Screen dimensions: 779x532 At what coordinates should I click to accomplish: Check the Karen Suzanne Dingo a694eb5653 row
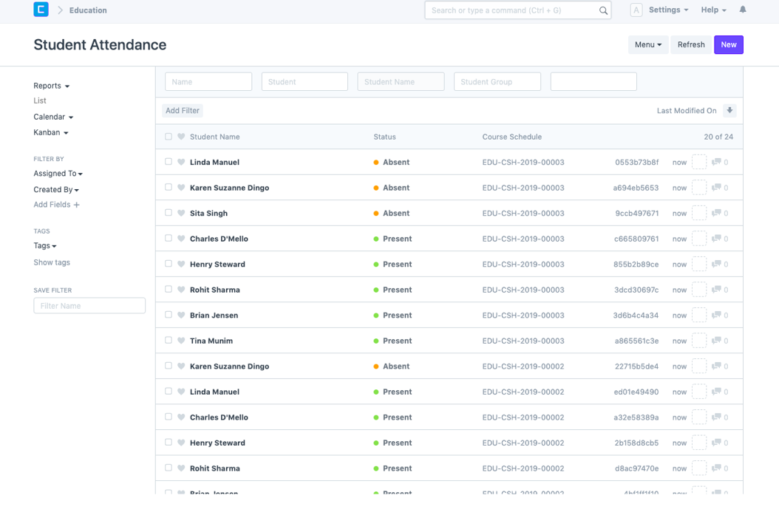169,187
